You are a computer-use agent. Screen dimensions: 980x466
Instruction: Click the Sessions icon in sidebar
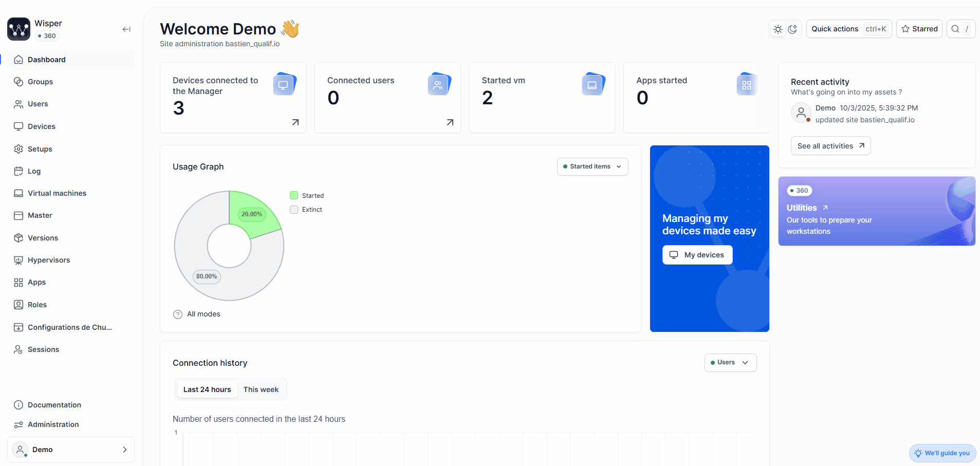(x=19, y=349)
